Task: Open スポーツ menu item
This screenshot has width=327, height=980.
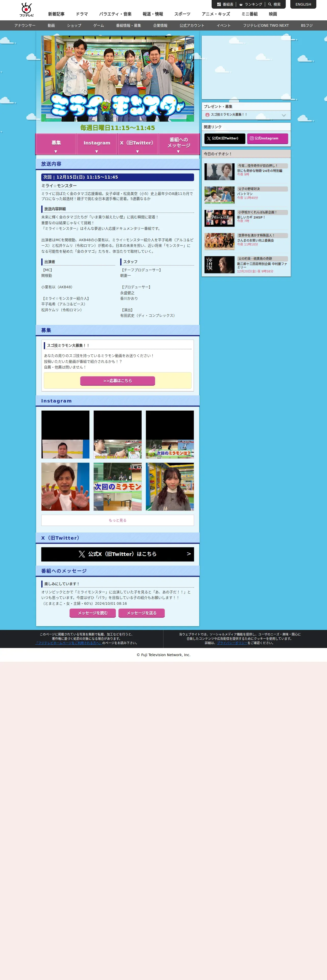Action: point(182,14)
